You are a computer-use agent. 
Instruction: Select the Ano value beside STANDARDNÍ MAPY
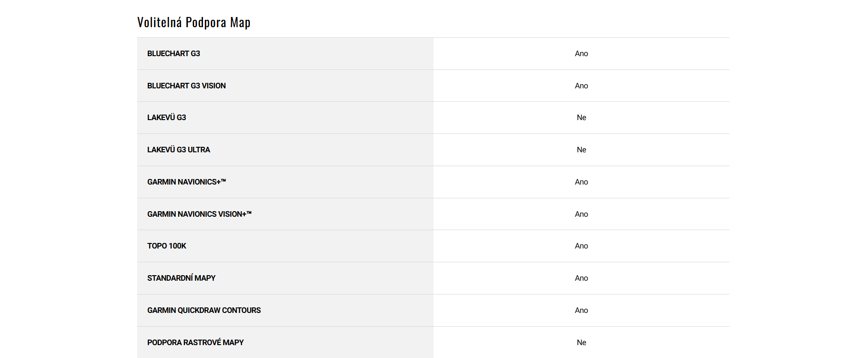coord(581,278)
